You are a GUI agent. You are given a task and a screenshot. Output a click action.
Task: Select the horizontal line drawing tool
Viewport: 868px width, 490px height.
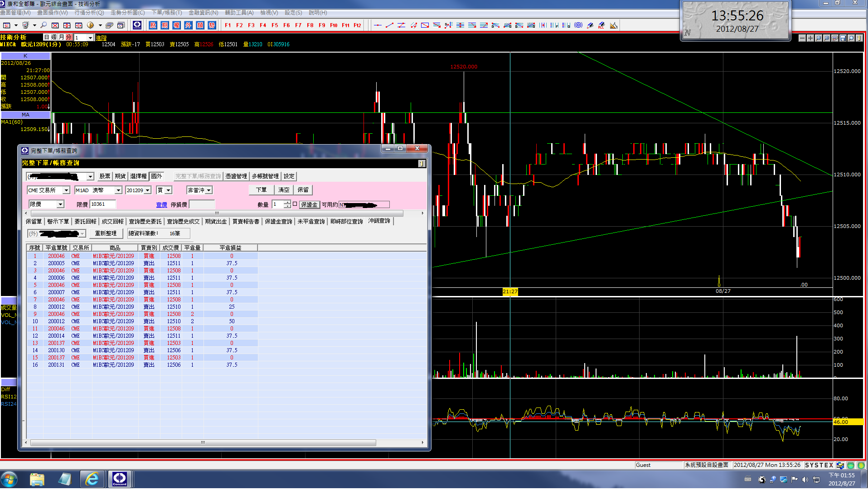(378, 25)
